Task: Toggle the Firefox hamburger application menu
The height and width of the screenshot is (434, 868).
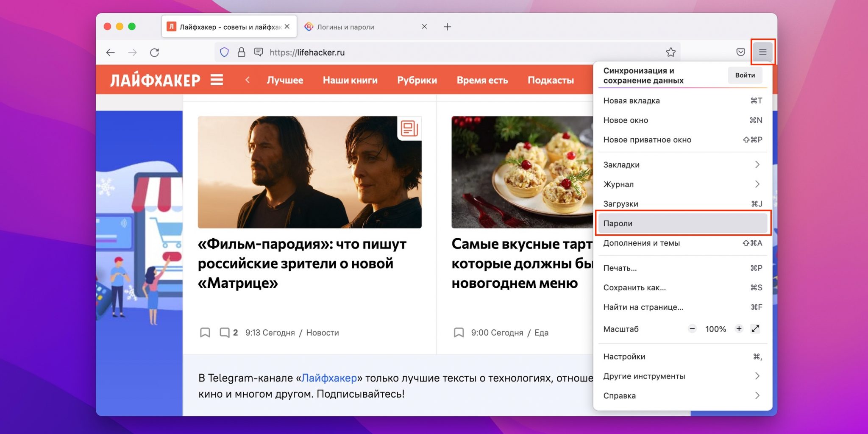Action: point(762,52)
